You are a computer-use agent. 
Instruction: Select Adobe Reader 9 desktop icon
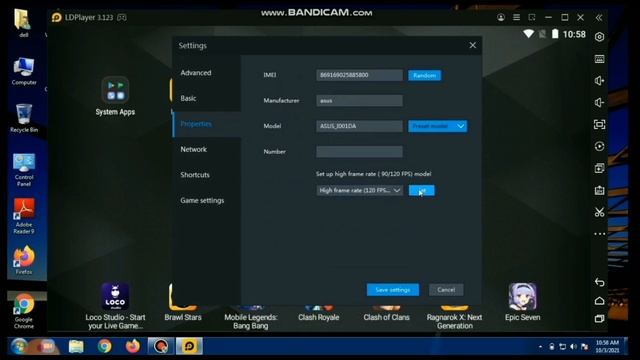point(24,216)
